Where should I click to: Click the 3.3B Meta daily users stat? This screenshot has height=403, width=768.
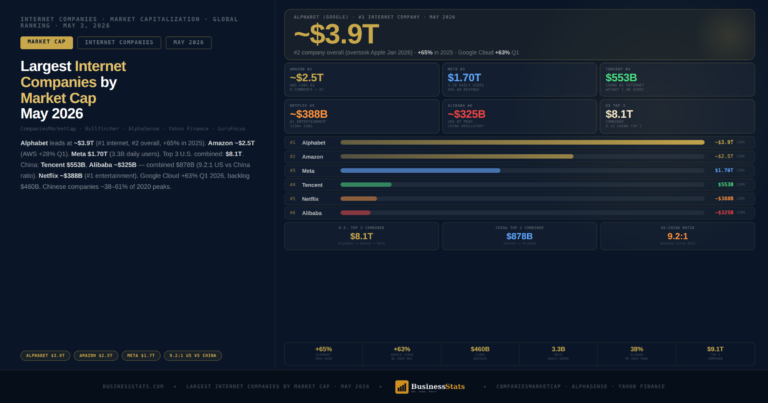pos(558,354)
